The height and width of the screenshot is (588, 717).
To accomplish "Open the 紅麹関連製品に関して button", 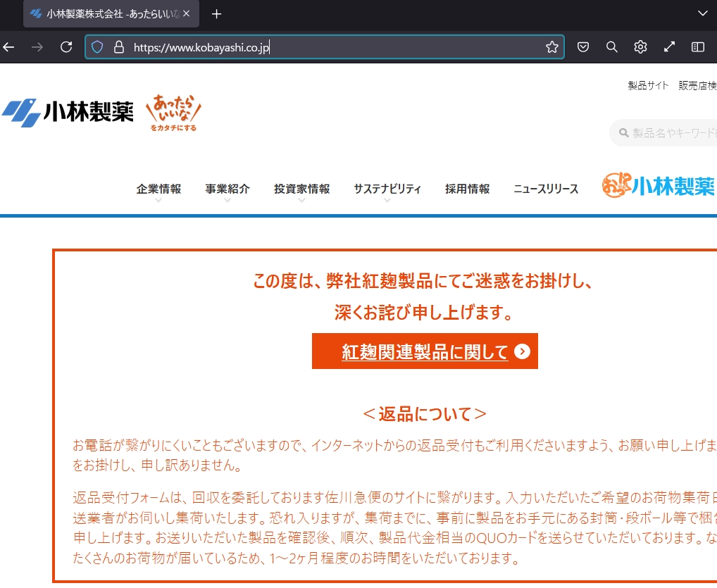I will click(x=425, y=351).
